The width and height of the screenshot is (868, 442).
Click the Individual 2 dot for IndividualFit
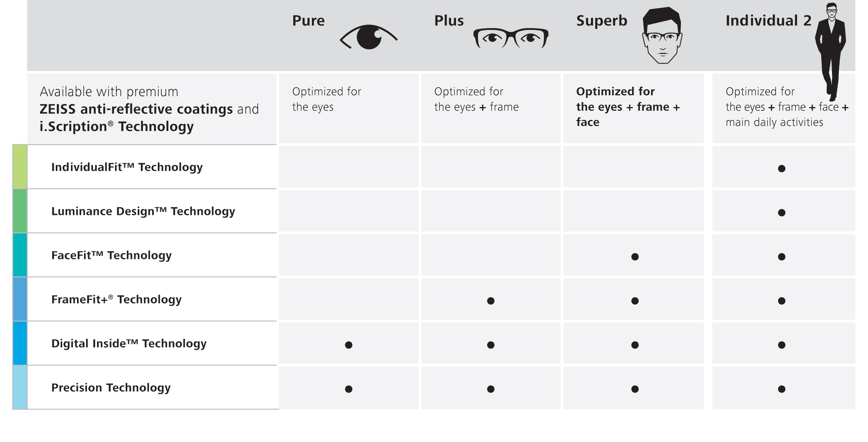(782, 168)
